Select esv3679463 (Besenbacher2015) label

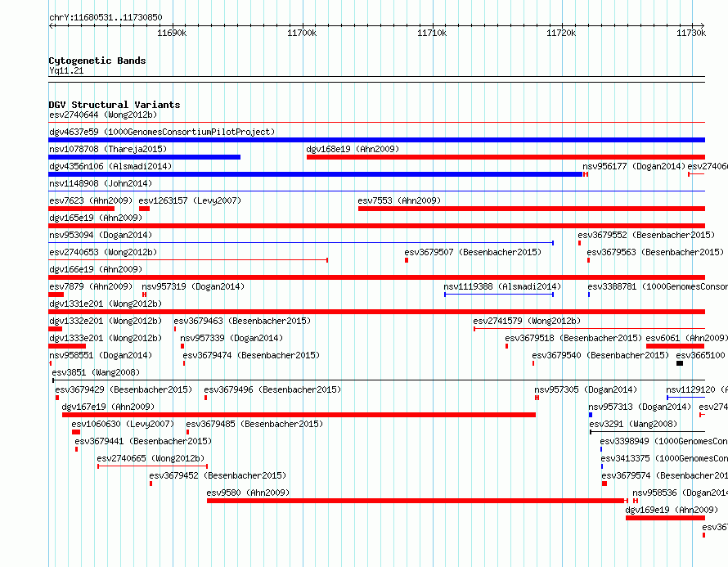tap(242, 321)
